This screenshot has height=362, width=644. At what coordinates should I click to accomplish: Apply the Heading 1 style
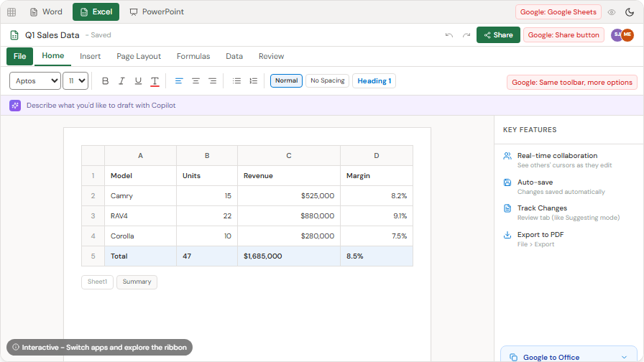(374, 81)
